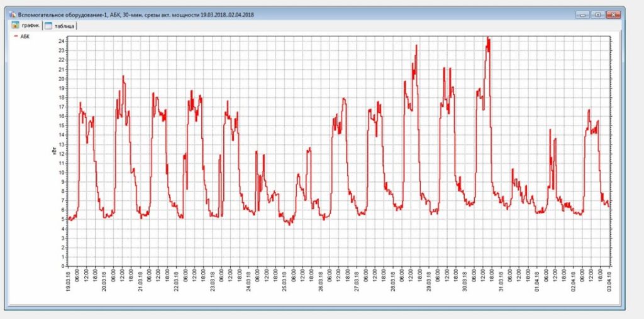Click the tall peak near 23 kW on 28.03.18

(x=416, y=46)
